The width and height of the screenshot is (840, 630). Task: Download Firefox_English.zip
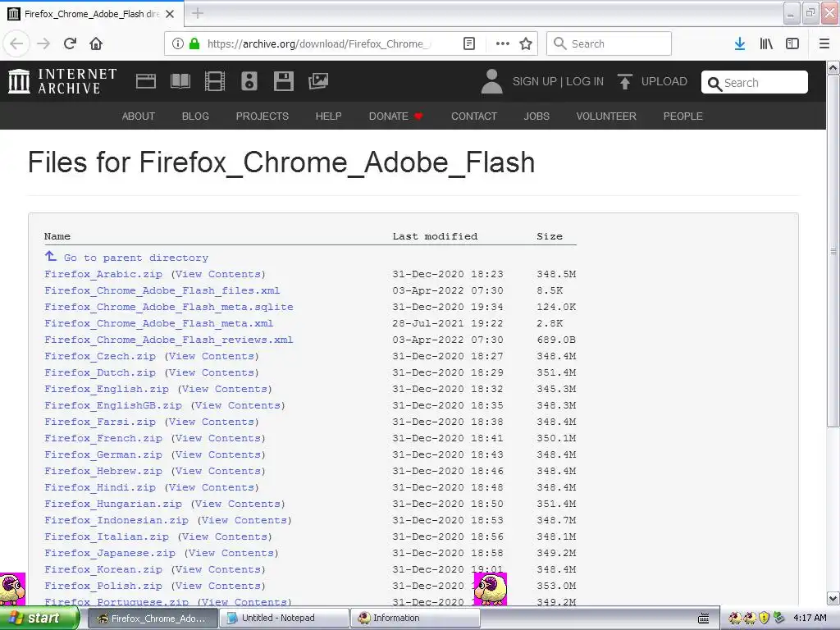click(x=107, y=389)
